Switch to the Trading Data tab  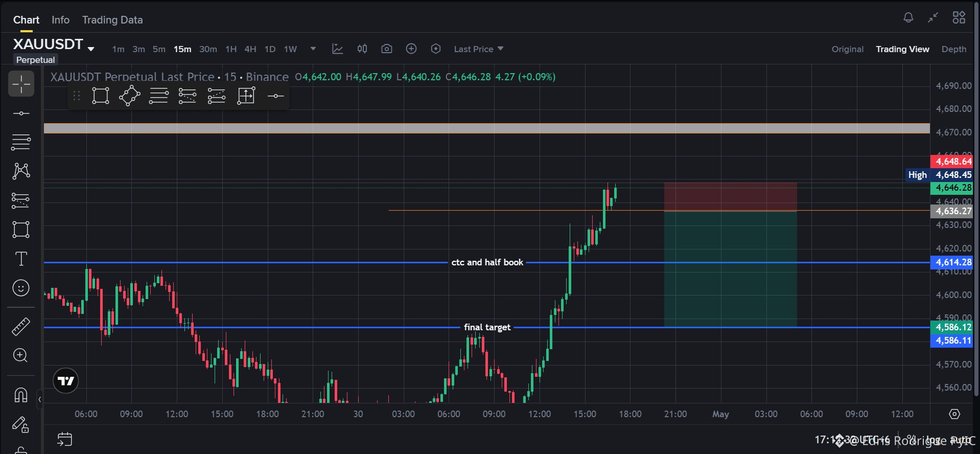[112, 20]
